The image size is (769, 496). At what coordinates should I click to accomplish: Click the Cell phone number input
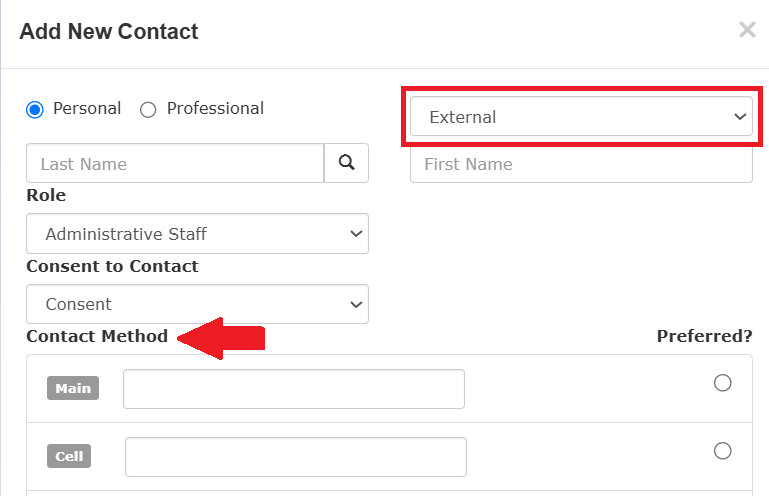pyautogui.click(x=296, y=457)
